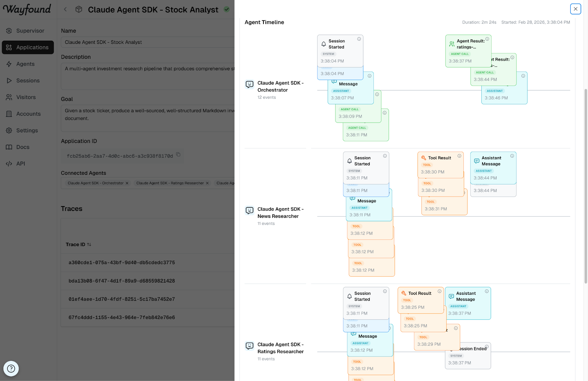Show info for News Researcher Assistant Message 3:38:44
Screen dimensions: 588x381
pyautogui.click(x=512, y=156)
